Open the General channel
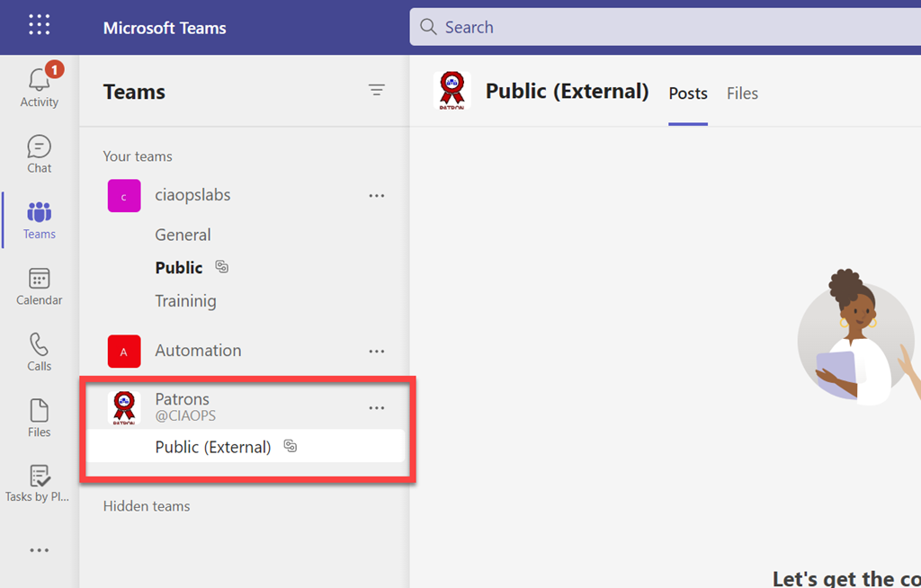921x588 pixels. (x=183, y=235)
